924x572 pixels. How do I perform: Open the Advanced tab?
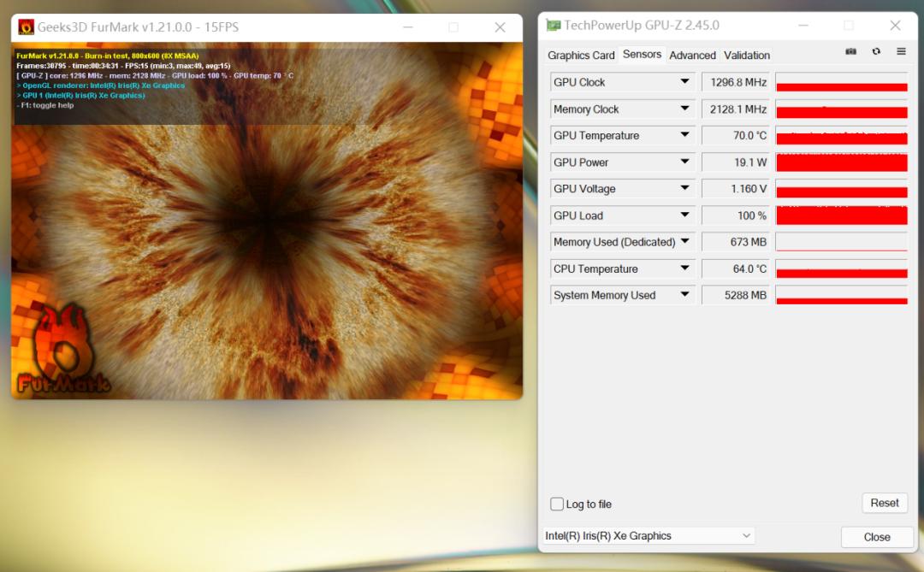point(692,55)
